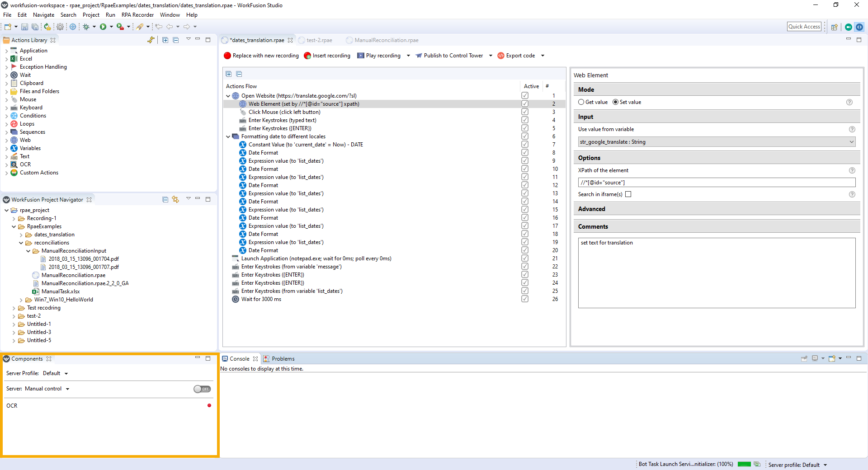Click the Quick Access field

(804, 27)
